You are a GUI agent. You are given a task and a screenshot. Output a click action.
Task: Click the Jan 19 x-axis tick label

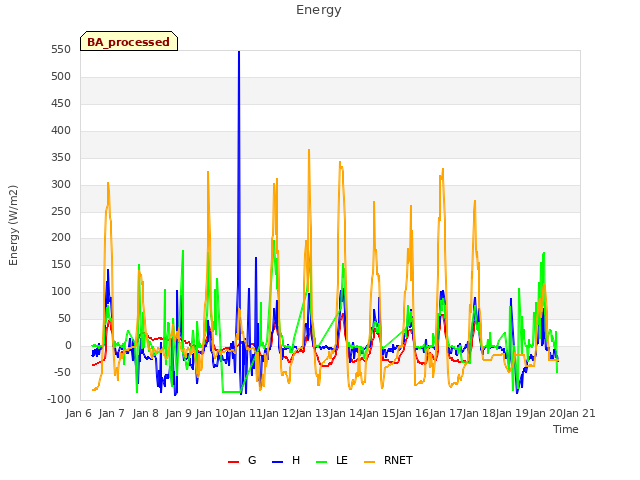[x=513, y=413]
